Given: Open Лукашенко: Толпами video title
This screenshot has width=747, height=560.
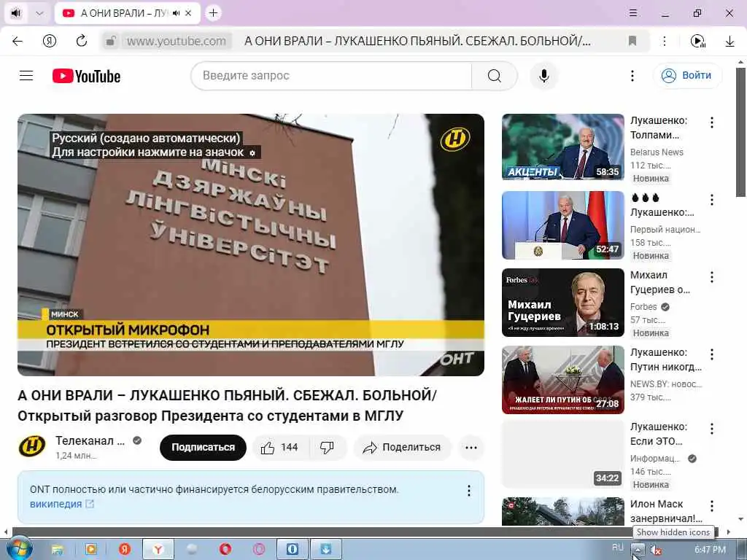Looking at the screenshot, I should coord(659,128).
